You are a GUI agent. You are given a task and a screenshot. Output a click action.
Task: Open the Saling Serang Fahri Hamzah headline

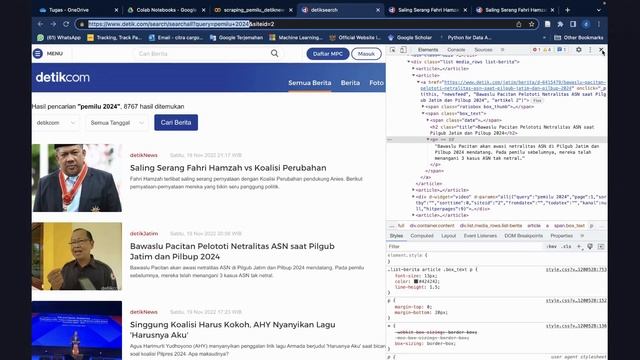[228, 168]
